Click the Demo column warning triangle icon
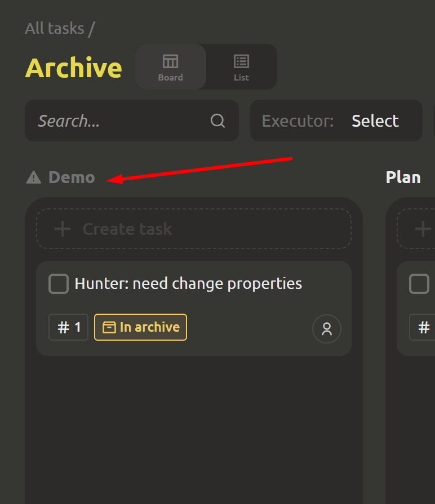Image resolution: width=435 pixels, height=504 pixels. tap(34, 177)
